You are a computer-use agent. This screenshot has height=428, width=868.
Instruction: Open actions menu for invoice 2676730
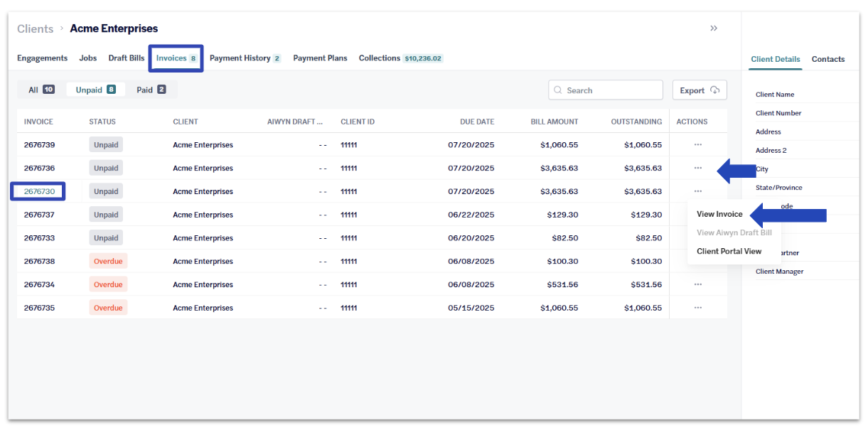click(x=697, y=191)
